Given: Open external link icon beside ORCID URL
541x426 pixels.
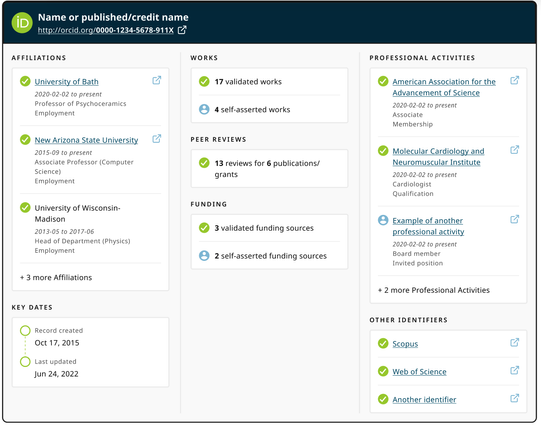Looking at the screenshot, I should [182, 30].
